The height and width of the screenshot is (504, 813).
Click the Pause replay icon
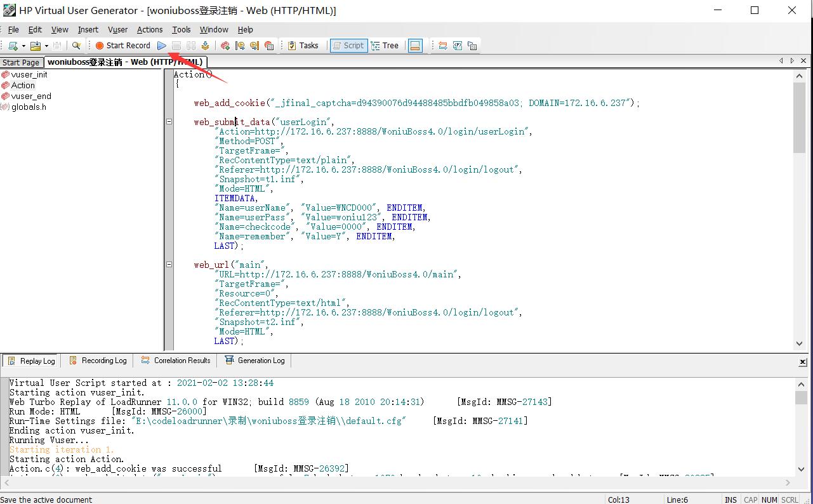click(190, 46)
